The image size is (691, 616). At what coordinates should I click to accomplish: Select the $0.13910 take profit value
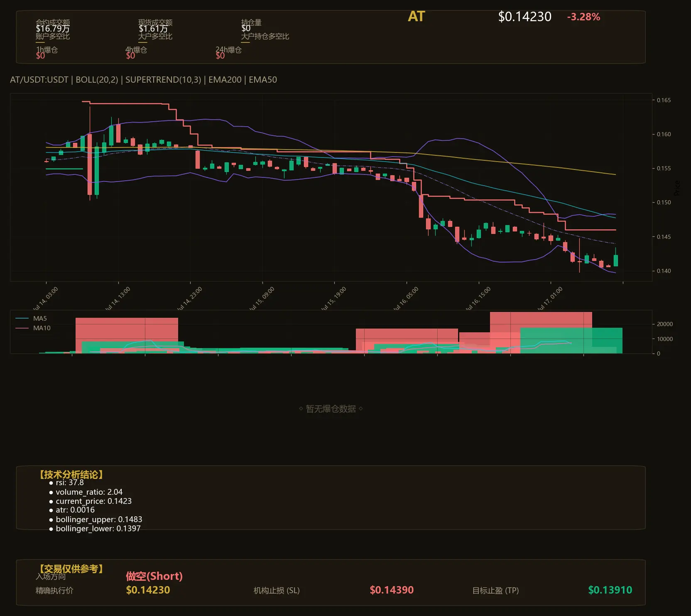pyautogui.click(x=610, y=590)
